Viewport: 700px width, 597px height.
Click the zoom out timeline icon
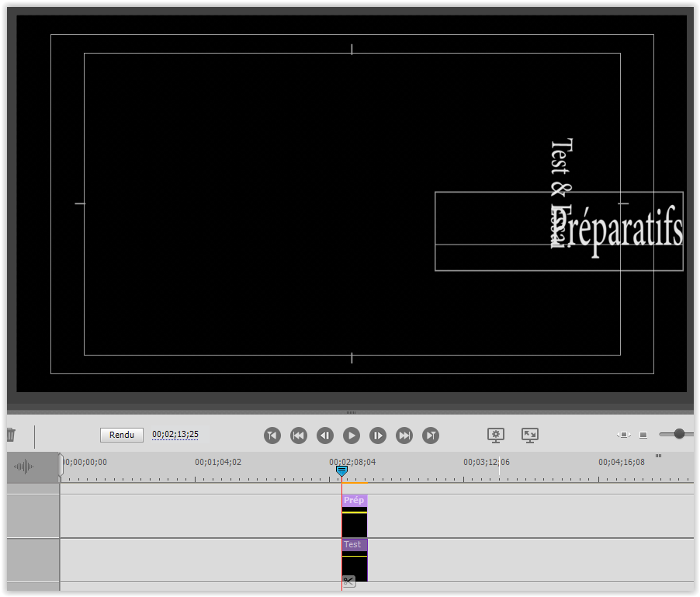pos(643,435)
